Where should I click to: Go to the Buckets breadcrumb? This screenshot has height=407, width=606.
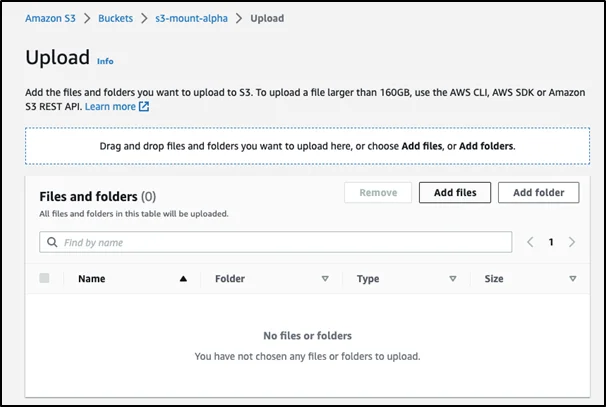116,18
